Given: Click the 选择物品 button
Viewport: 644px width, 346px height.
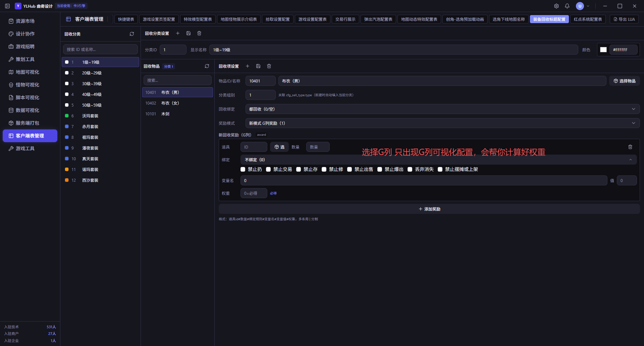Looking at the screenshot, I should point(624,81).
